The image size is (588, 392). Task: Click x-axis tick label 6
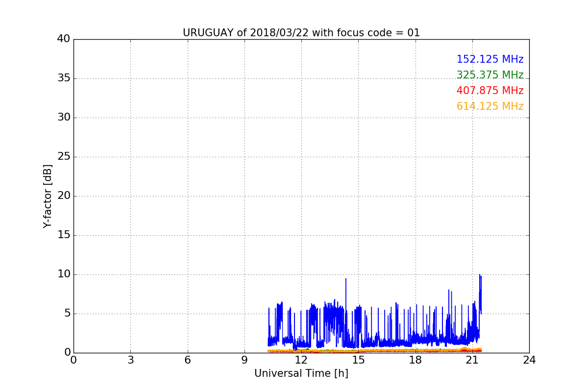187,360
